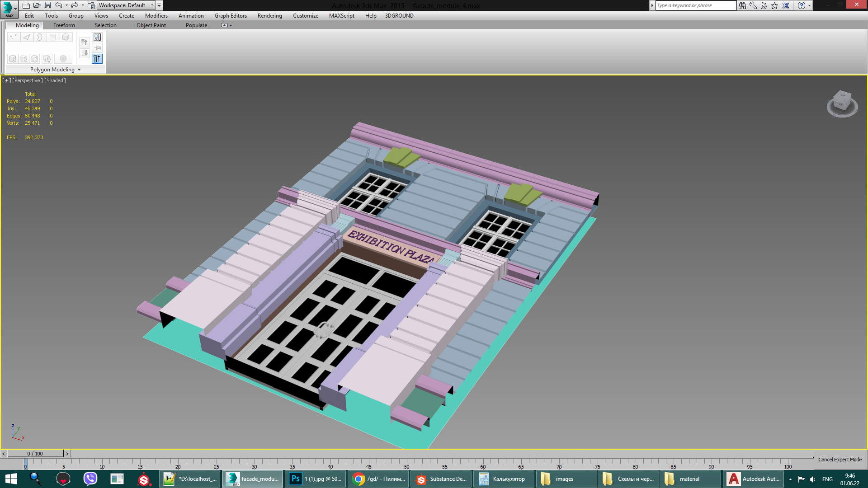Image resolution: width=868 pixels, height=488 pixels.
Task: Open the Shaded viewport label menu
Action: tap(55, 80)
